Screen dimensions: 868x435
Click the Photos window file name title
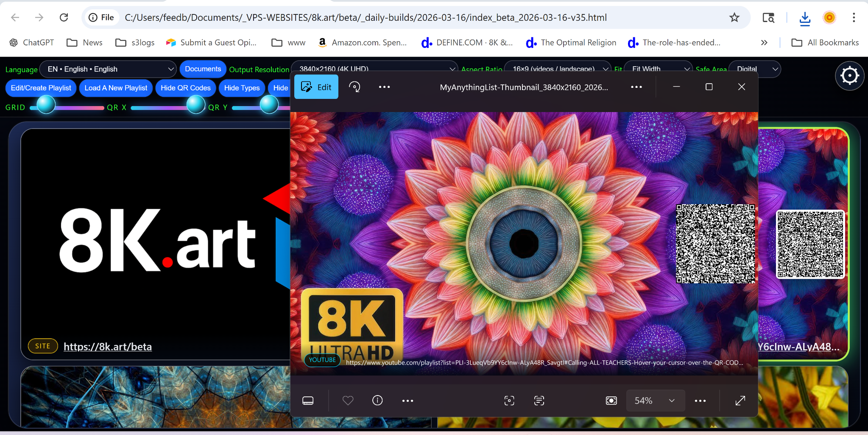524,87
